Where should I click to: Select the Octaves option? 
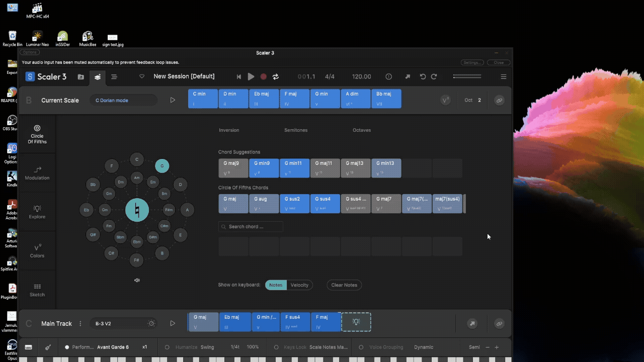[x=362, y=130]
